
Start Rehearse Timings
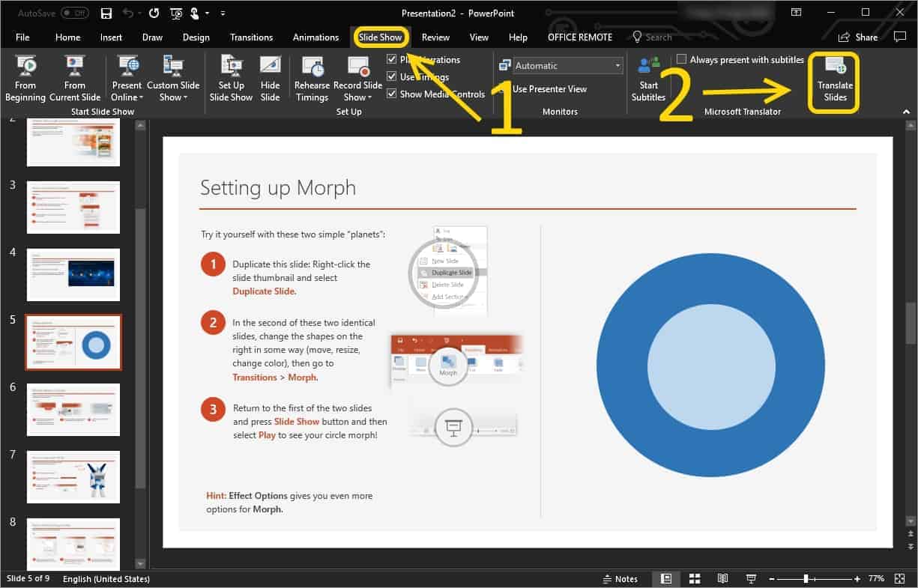click(x=312, y=78)
